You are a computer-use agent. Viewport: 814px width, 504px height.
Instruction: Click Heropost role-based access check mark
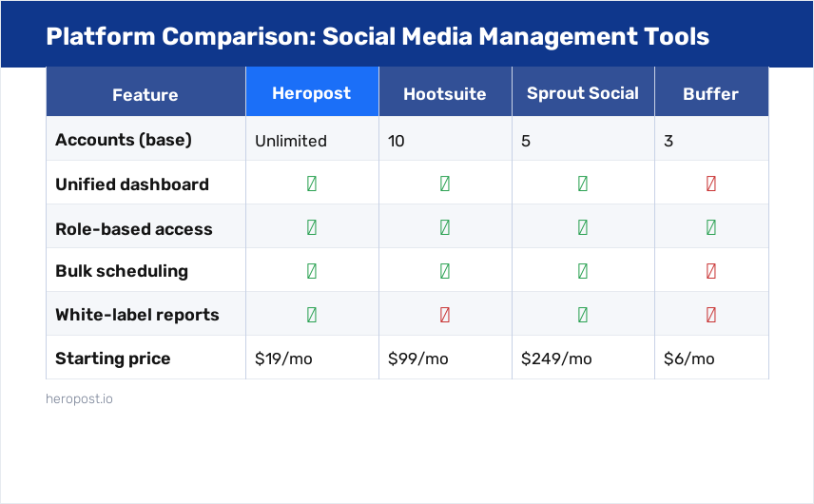point(312,227)
